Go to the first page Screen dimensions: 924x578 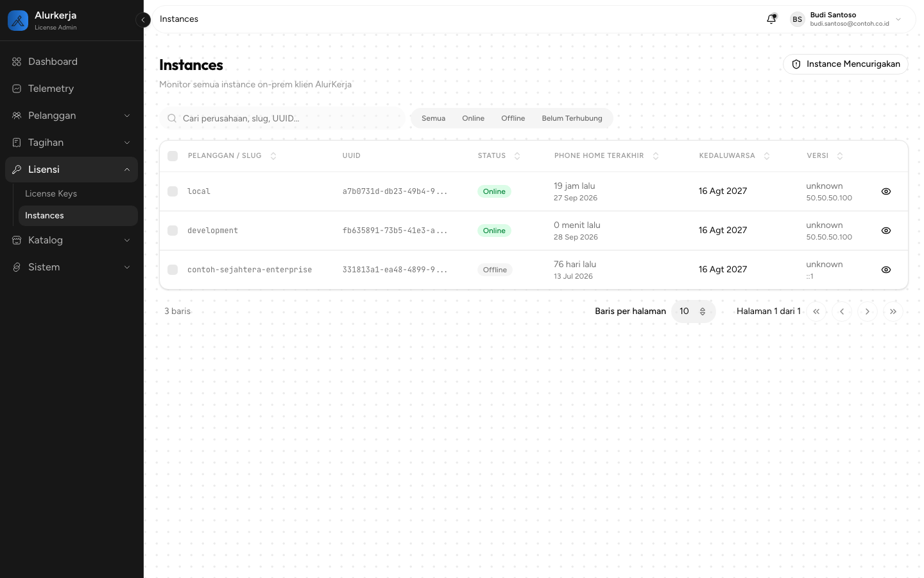816,311
